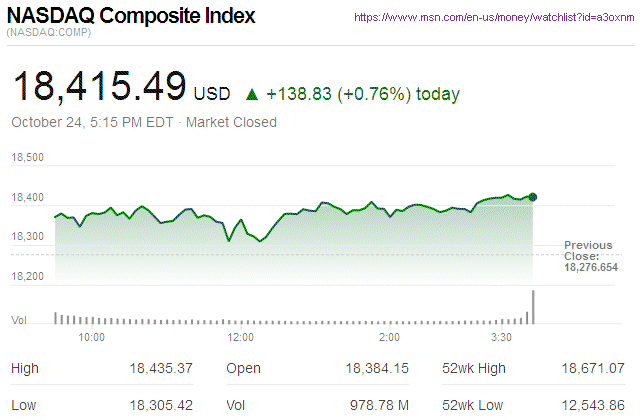Open the msn.com watchlist URL link
Screen dimensions: 640x420
tap(495, 17)
